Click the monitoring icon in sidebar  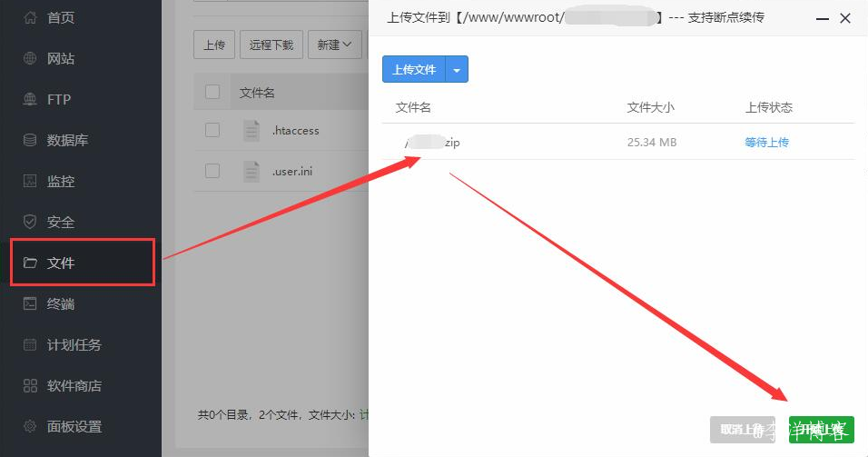(x=30, y=182)
